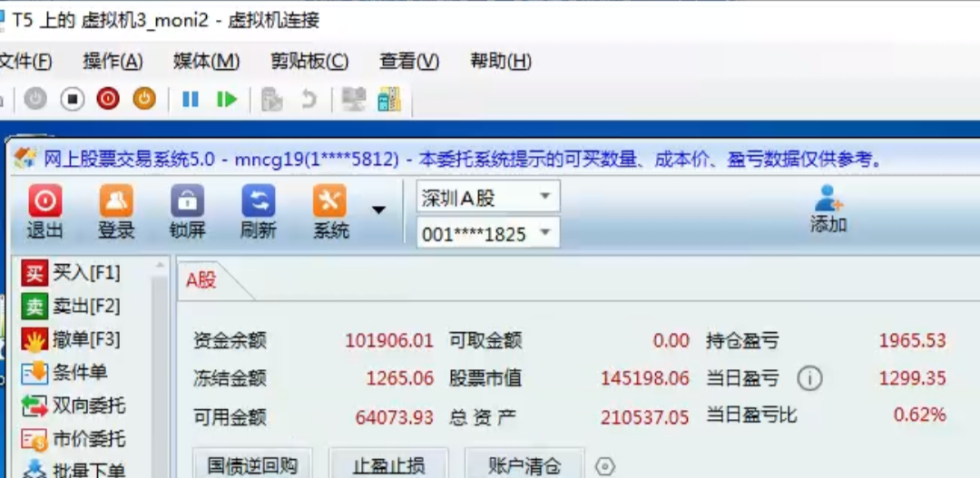980x478 pixels.
Task: Click the 股票市值 value 145198.06
Action: coord(645,378)
